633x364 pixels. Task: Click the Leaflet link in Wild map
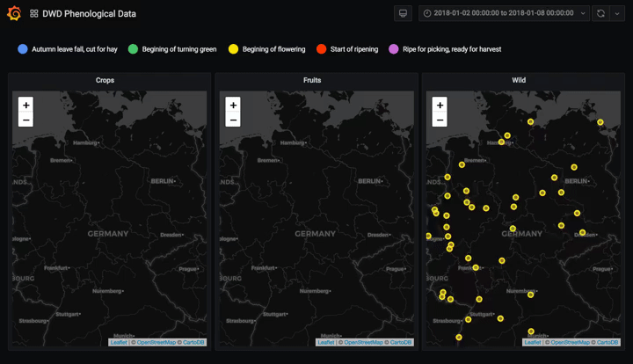[533, 342]
